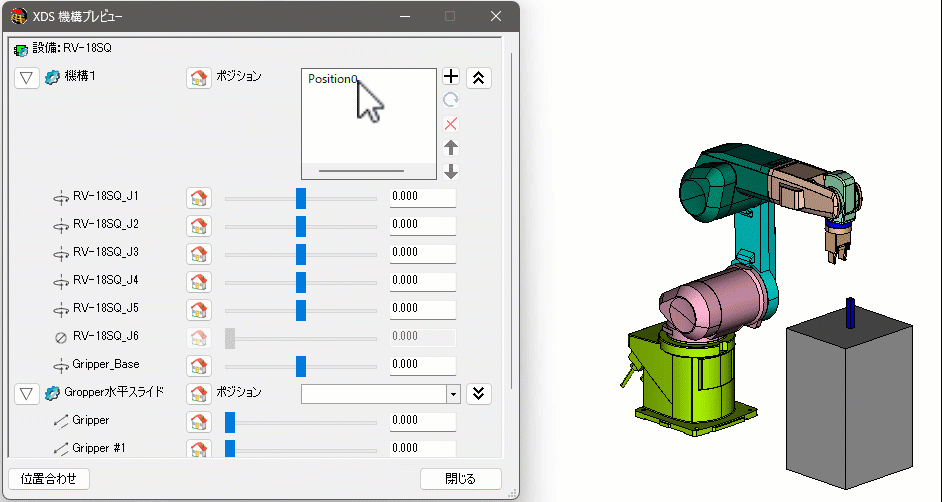Add new position with plus icon
Screen dimensions: 942x502
[451, 77]
